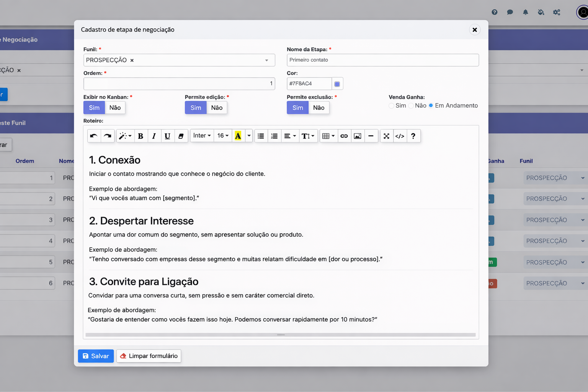Remove PROSPECÇÃO selection from Funil

[132, 60]
